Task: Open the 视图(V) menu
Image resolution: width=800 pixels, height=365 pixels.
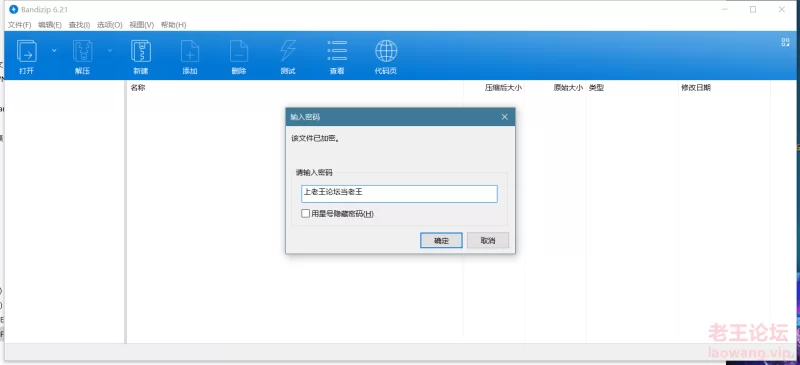Action: point(141,25)
